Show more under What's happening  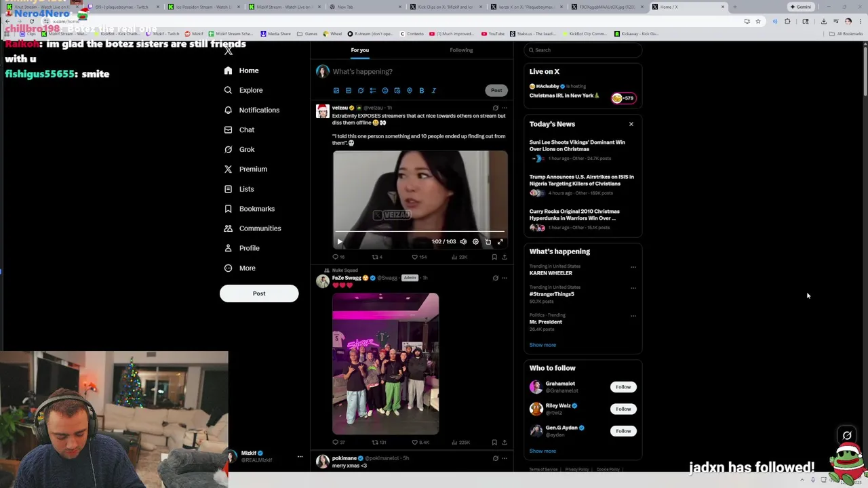tap(542, 345)
